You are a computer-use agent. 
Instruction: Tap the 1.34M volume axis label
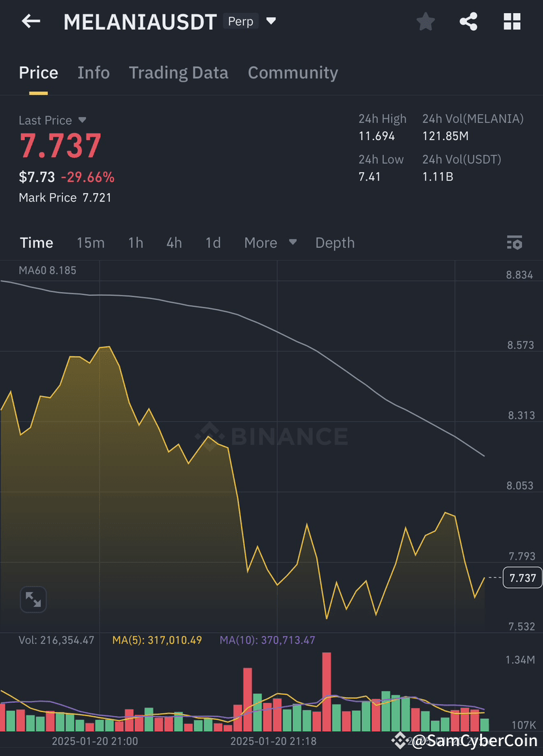(520, 660)
